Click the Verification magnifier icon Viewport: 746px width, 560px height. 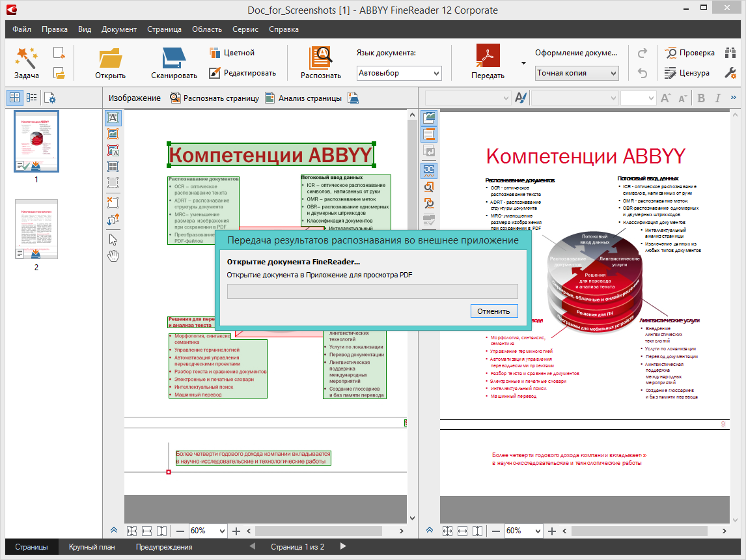click(x=671, y=53)
